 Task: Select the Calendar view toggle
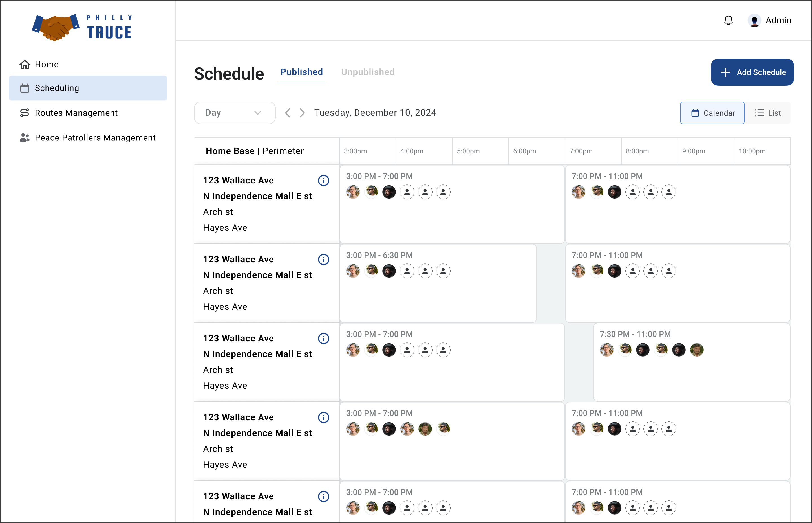[x=712, y=113]
